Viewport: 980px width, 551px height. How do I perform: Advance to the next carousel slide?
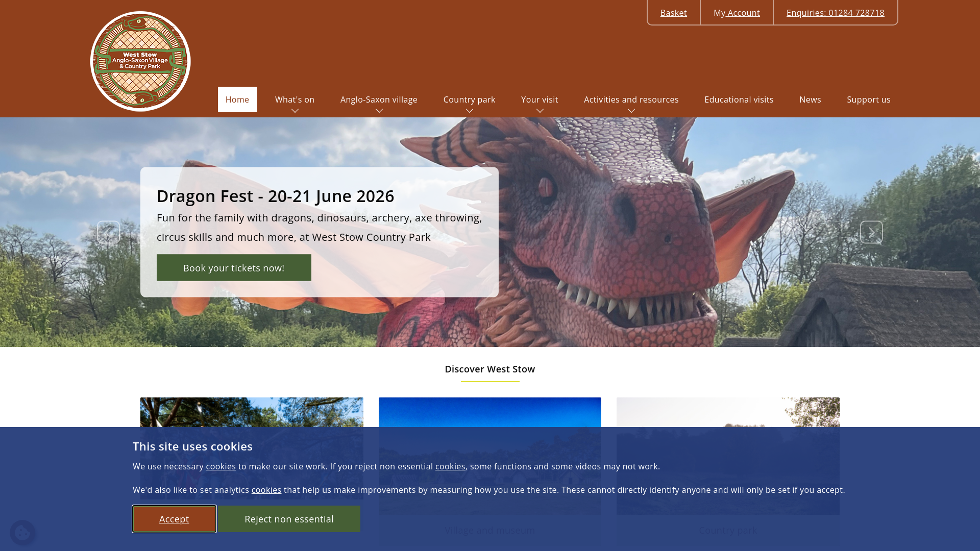871,232
